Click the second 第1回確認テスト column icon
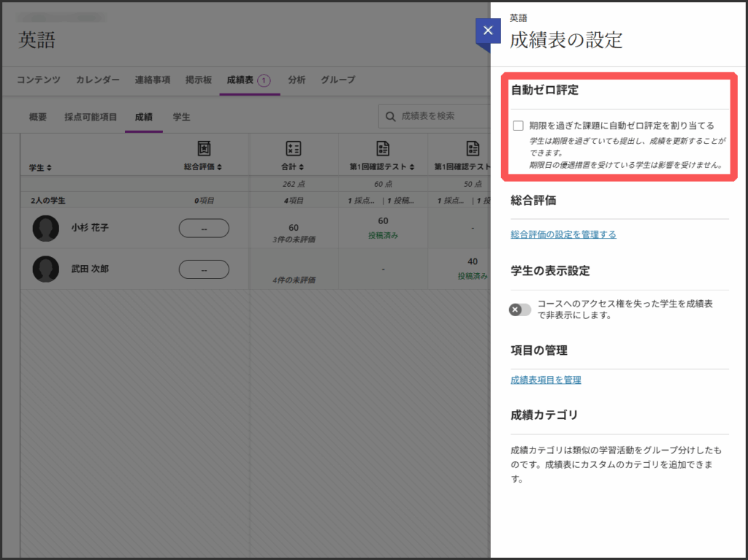Viewport: 748px width, 560px height. click(x=472, y=149)
